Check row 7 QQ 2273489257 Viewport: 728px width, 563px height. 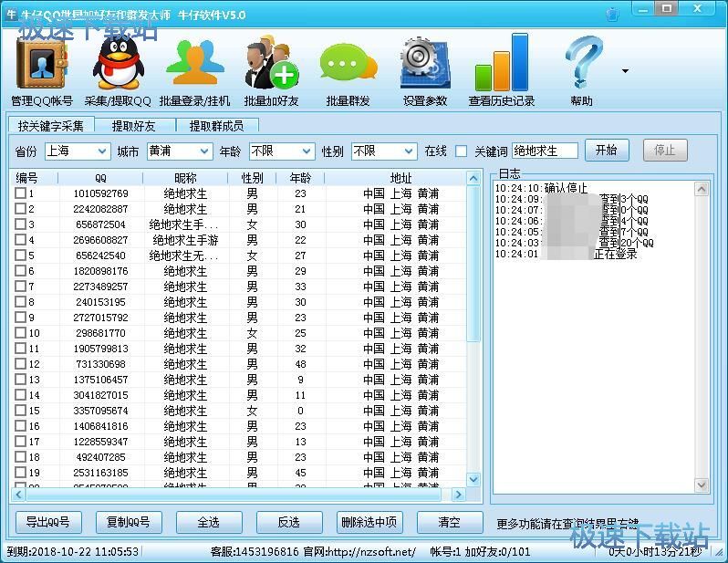[20, 287]
